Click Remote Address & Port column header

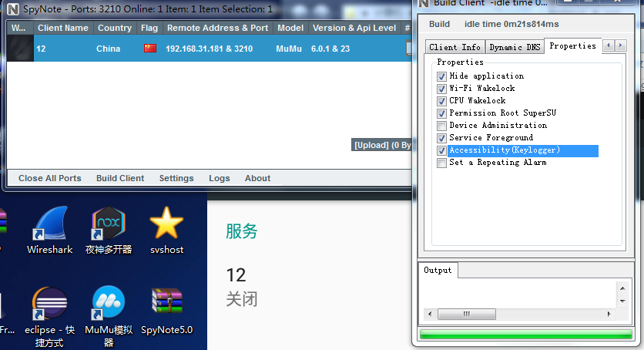217,28
